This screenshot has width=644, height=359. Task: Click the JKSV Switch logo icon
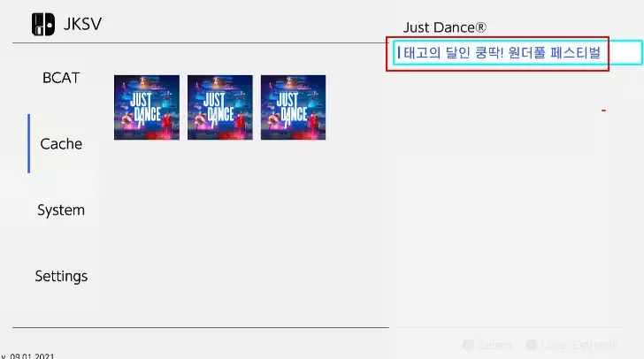point(43,24)
